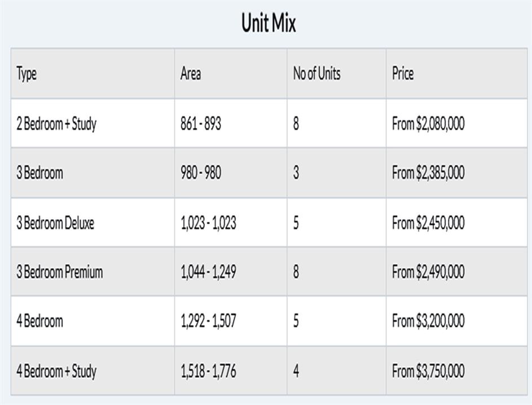
Task: Select the 3 Bedroom Deluxe row
Action: click(x=55, y=223)
